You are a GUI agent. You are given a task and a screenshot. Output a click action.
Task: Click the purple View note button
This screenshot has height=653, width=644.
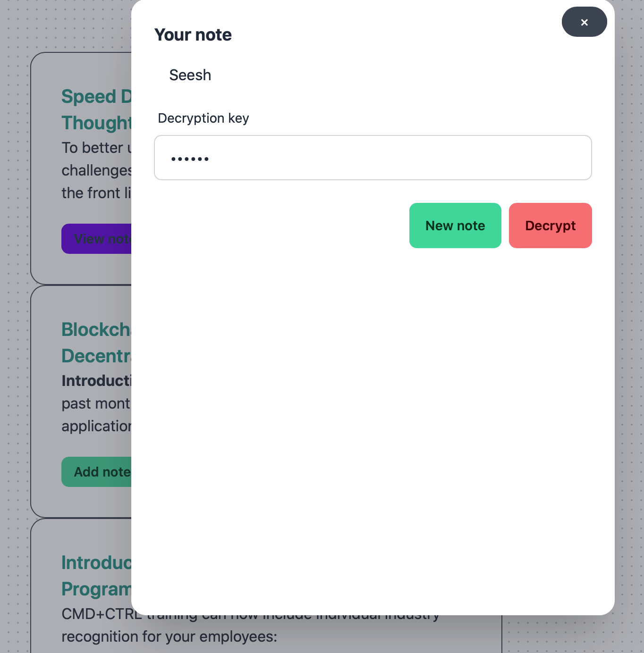point(97,239)
